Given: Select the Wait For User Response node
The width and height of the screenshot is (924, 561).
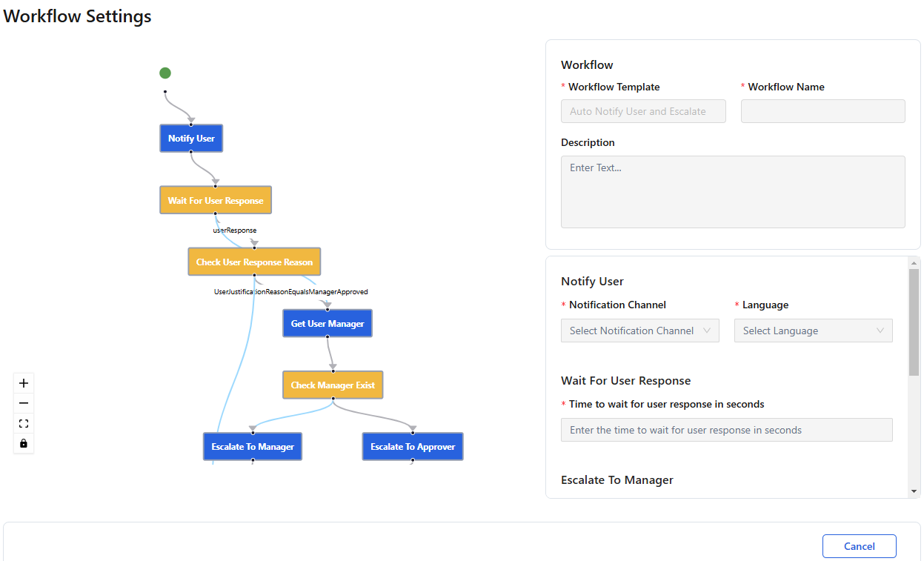Looking at the screenshot, I should pos(216,200).
